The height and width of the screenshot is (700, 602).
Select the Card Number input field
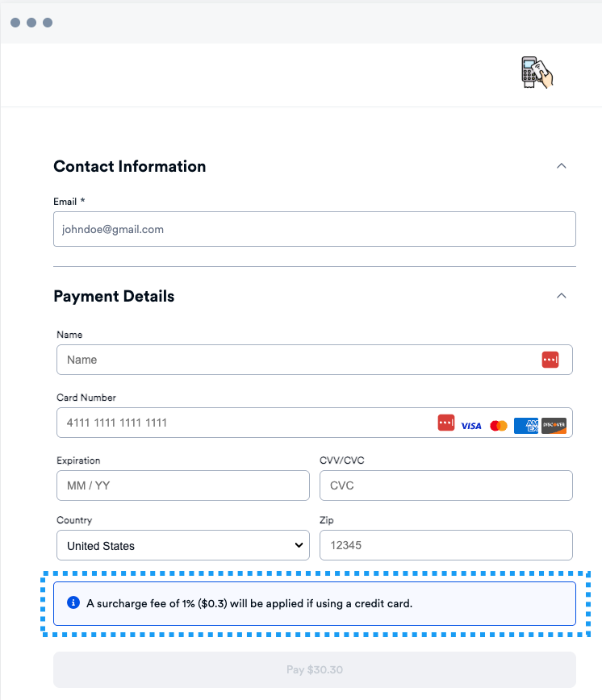[x=242, y=423]
